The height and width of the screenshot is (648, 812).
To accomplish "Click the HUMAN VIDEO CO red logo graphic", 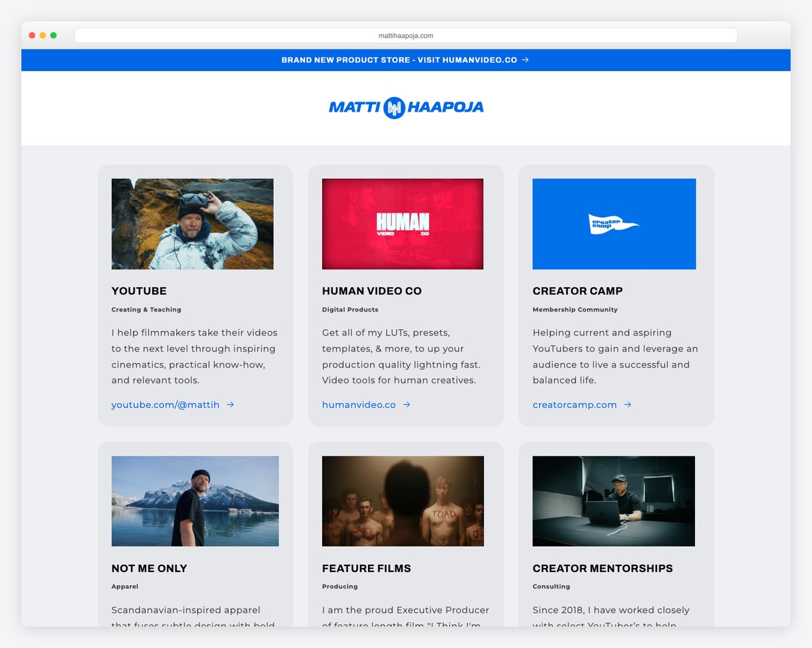I will (403, 223).
